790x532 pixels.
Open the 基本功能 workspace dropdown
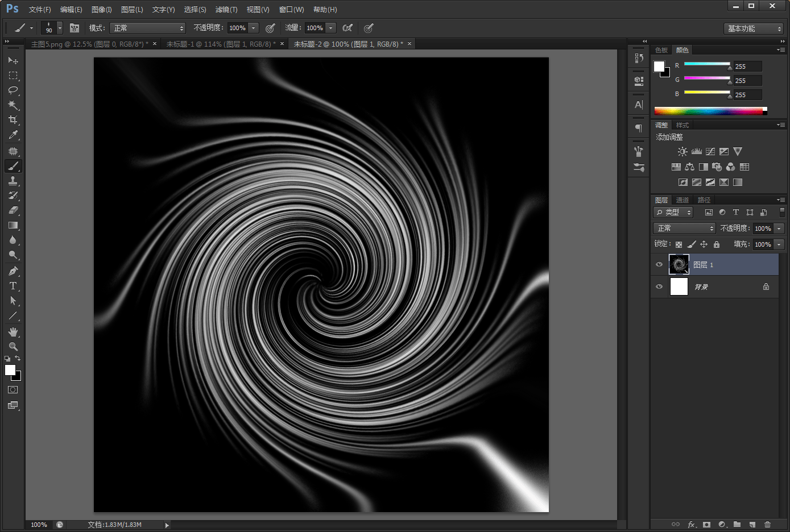coord(754,28)
